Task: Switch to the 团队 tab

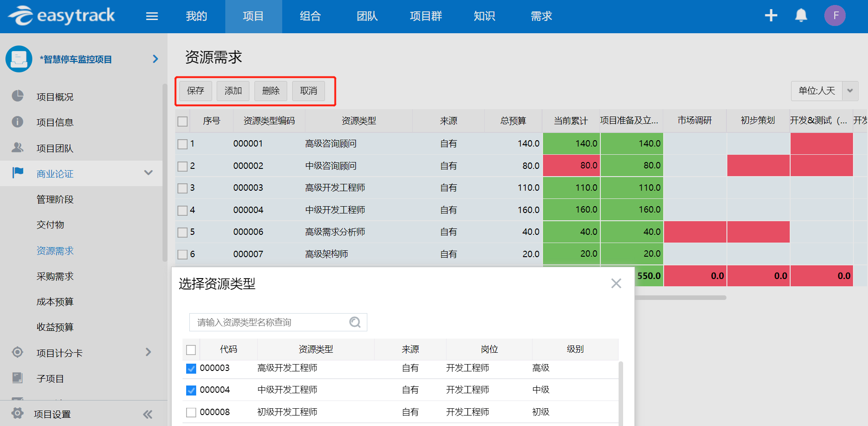Action: [x=367, y=16]
